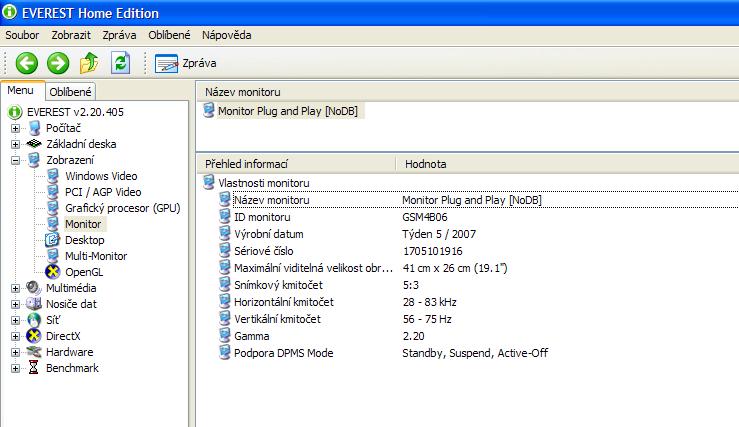Click the Hardware tree icon
Image resolution: width=739 pixels, height=427 pixels.
click(x=34, y=352)
